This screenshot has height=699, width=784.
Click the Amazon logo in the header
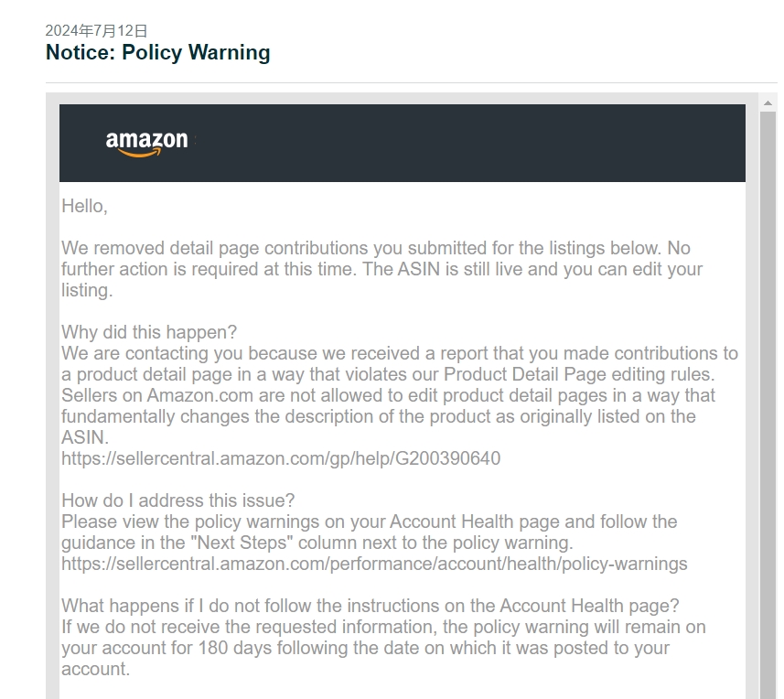(146, 144)
